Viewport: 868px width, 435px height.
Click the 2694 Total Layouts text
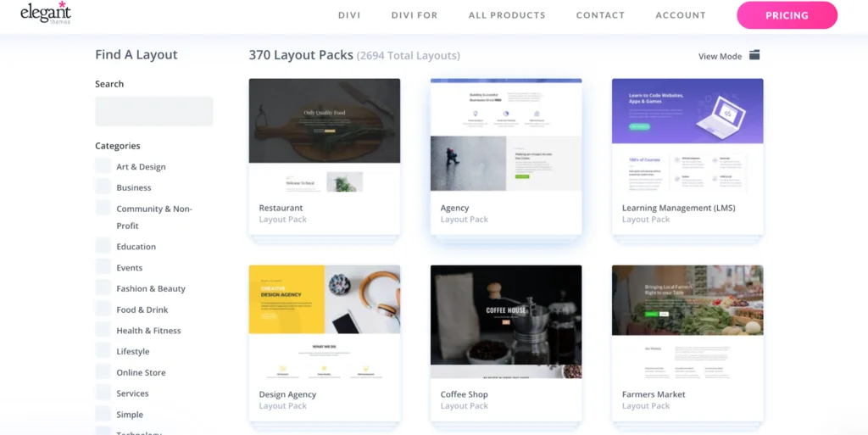pos(409,56)
